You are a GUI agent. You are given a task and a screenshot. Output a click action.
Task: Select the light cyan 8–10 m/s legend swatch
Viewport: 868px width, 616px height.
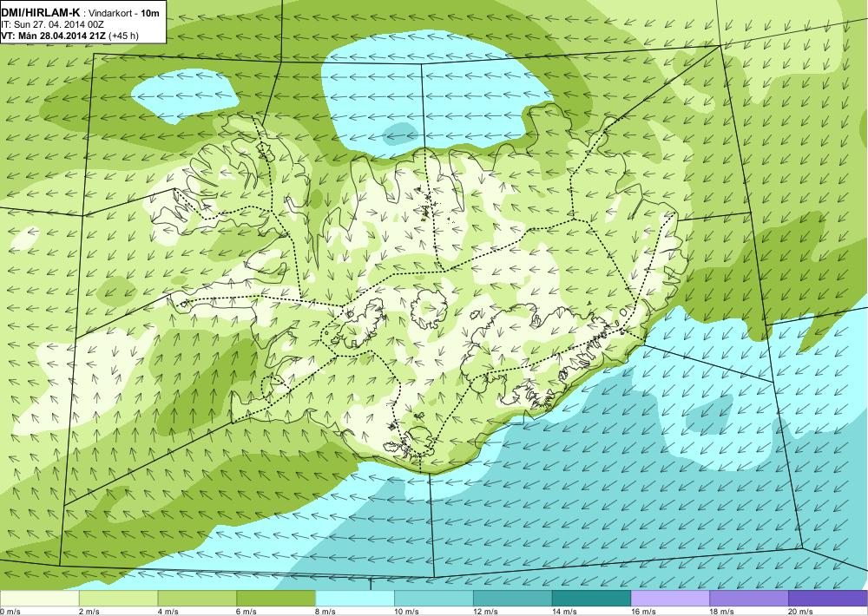pyautogui.click(x=355, y=599)
